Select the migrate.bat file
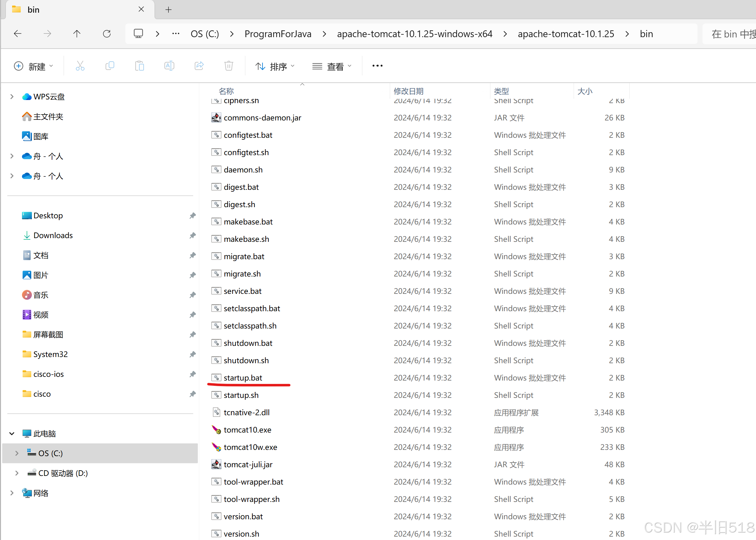The width and height of the screenshot is (756, 540). point(244,256)
